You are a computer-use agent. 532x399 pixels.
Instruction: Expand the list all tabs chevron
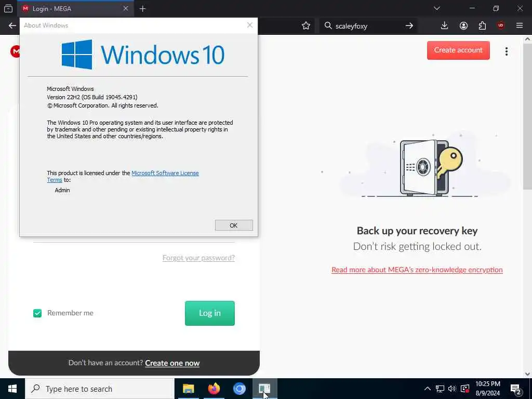click(x=436, y=8)
